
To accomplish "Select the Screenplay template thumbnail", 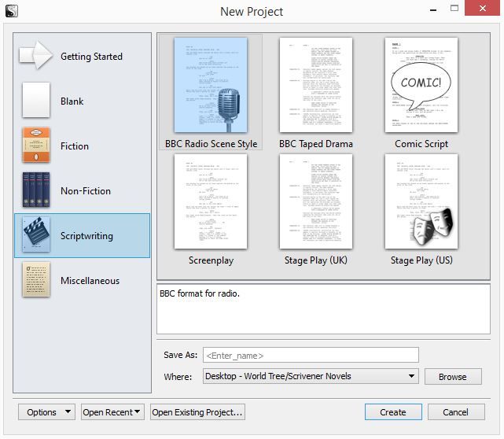I will coord(211,201).
